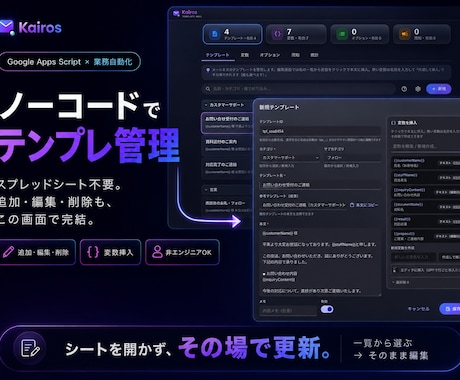This screenshot has width=460, height=380.
Task: Click the templates stat card showing 4
Action: (x=232, y=34)
